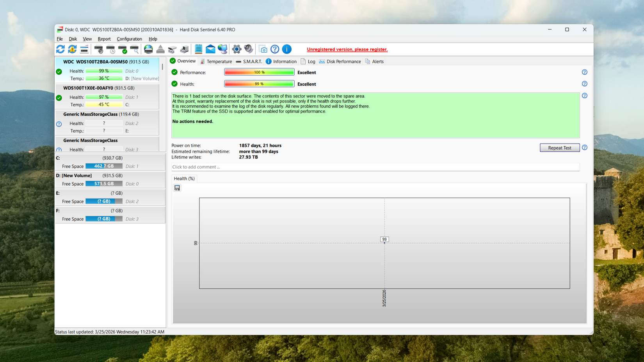Image resolution: width=644 pixels, height=362 pixels.
Task: Adjust sound alert settings via speaker icon
Action: click(249, 49)
